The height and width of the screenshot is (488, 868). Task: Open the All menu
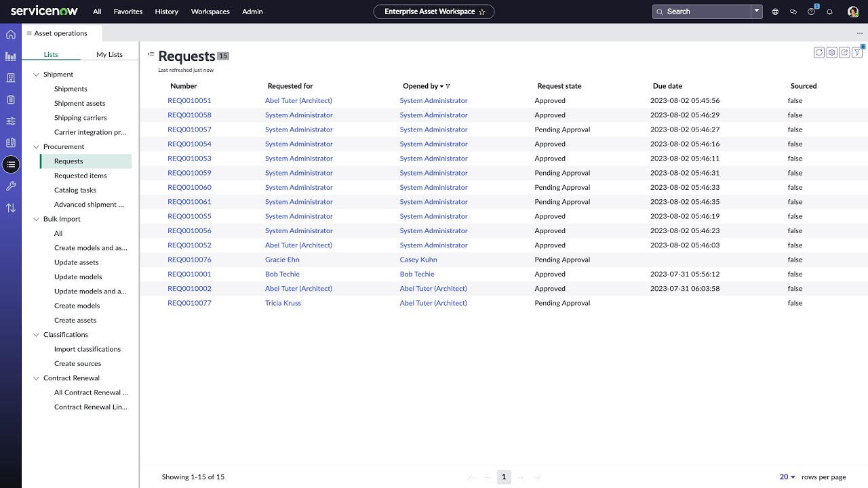click(97, 12)
